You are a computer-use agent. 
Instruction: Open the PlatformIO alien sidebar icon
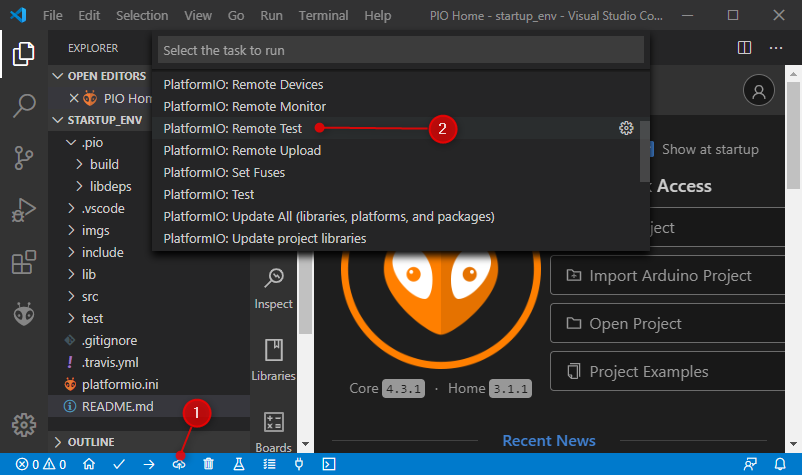coord(24,314)
